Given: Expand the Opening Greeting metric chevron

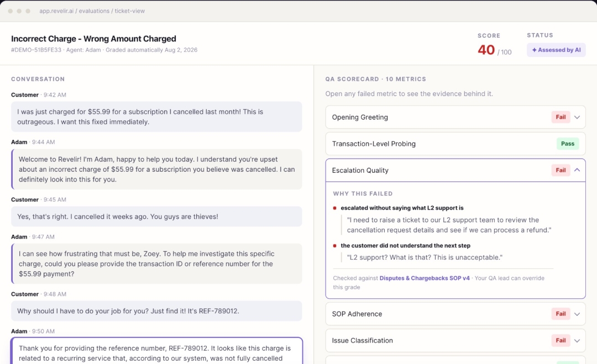Looking at the screenshot, I should click(577, 117).
